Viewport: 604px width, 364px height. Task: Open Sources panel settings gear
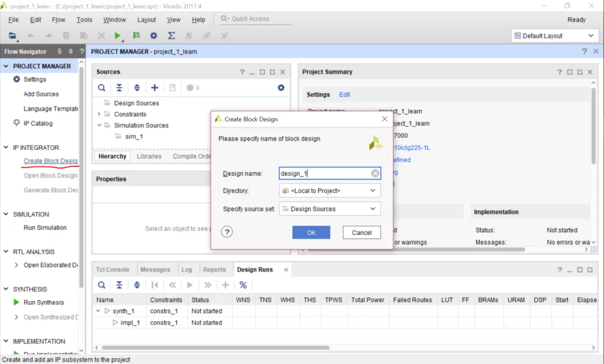tap(281, 88)
